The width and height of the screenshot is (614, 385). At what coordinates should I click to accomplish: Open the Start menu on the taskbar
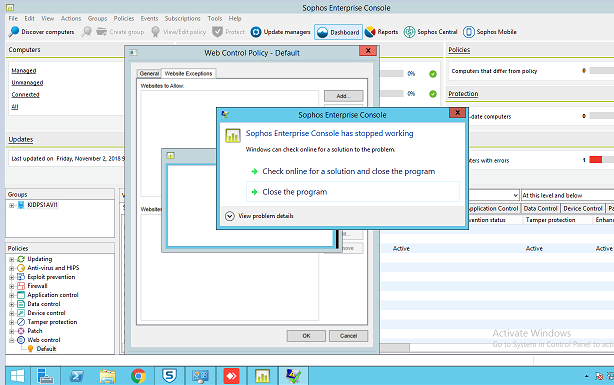tap(17, 376)
